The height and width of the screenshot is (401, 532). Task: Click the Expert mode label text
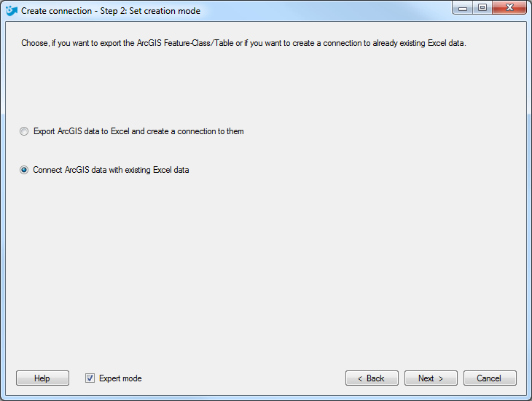(x=120, y=378)
